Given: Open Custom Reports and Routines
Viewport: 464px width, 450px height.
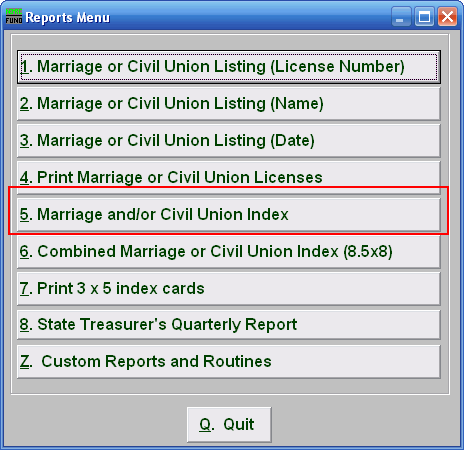Looking at the screenshot, I should (229, 362).
